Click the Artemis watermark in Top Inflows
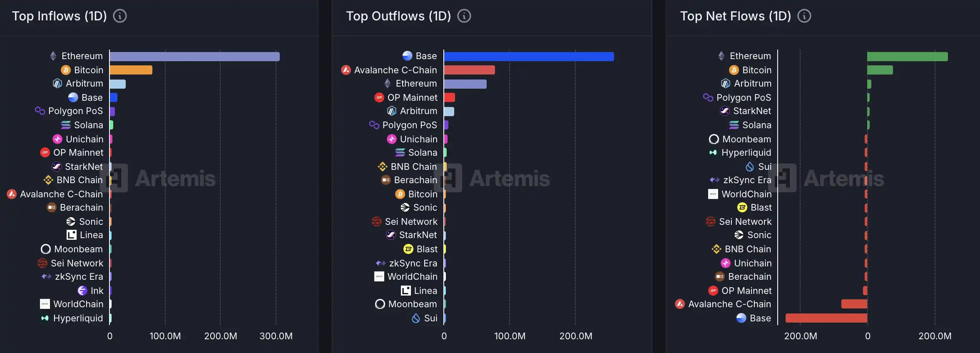This screenshot has width=980, height=353. click(x=175, y=179)
